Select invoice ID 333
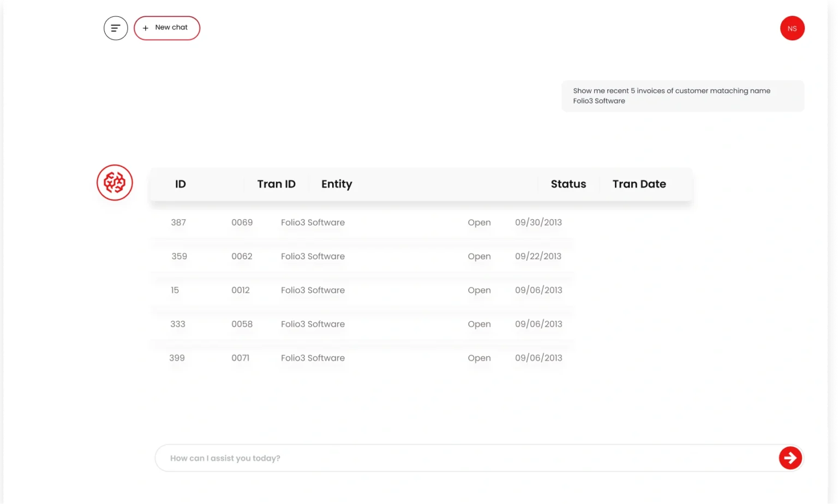The image size is (838, 504). (x=178, y=324)
